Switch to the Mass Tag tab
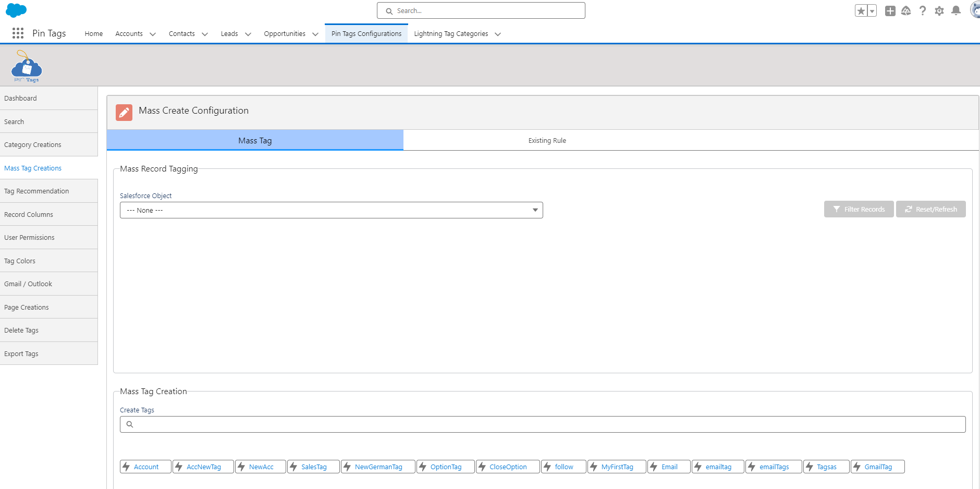This screenshot has height=489, width=980. point(255,140)
